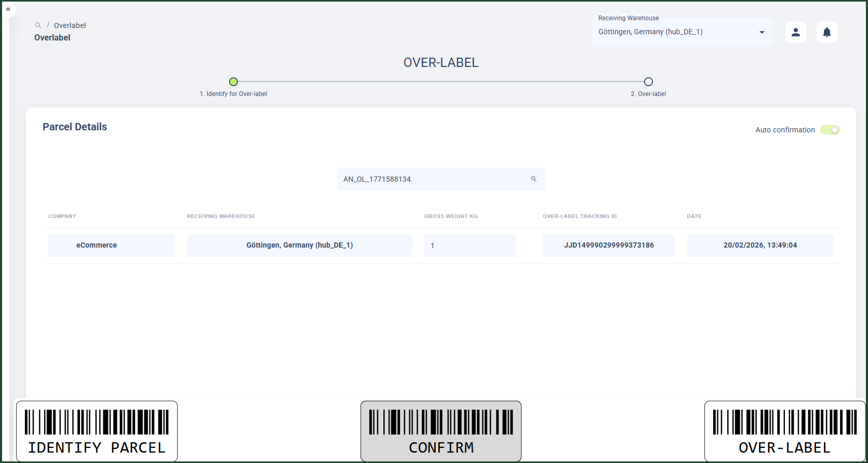Click the dropdown arrow for Receiving Warehouse
This screenshot has width=868, height=463.
[762, 32]
